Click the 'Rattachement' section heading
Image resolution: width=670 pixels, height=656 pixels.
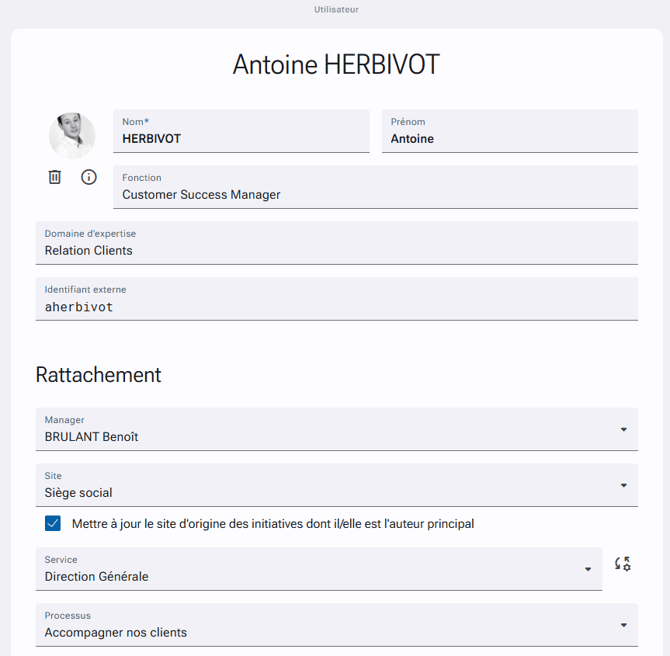click(x=98, y=375)
